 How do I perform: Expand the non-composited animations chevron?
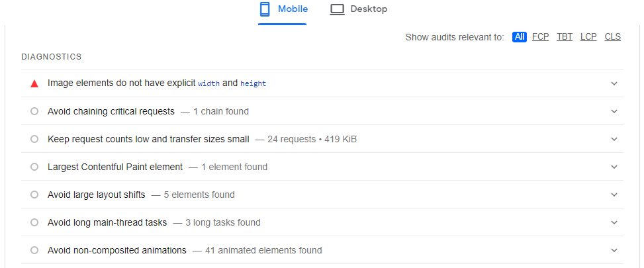[x=614, y=250]
